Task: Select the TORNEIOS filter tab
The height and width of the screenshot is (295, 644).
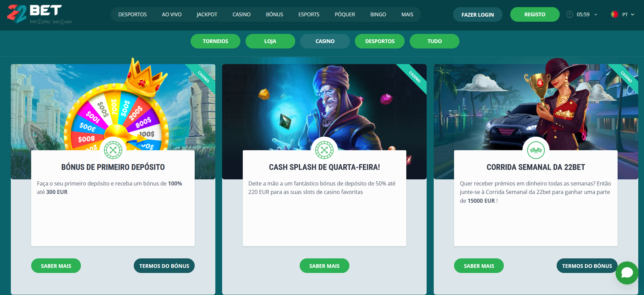Action: (215, 41)
